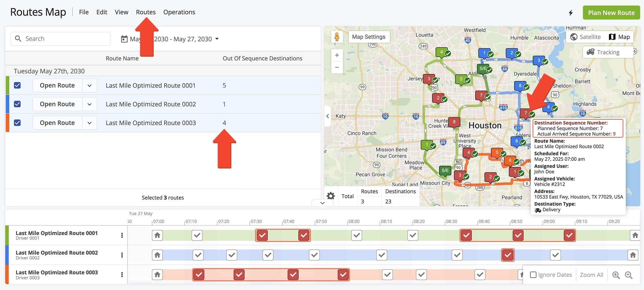644x290 pixels.
Task: Click the lightning bolt icon
Action: (x=571, y=13)
